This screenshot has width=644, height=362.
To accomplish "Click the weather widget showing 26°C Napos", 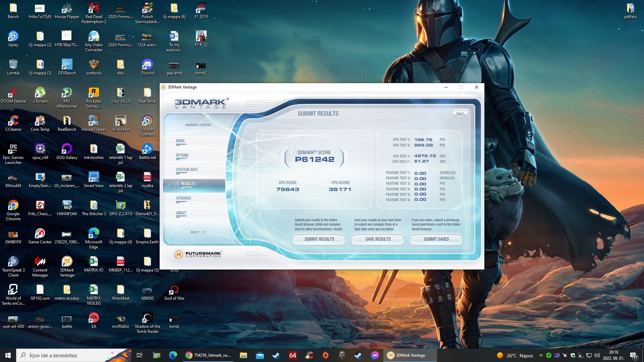I will (x=515, y=355).
